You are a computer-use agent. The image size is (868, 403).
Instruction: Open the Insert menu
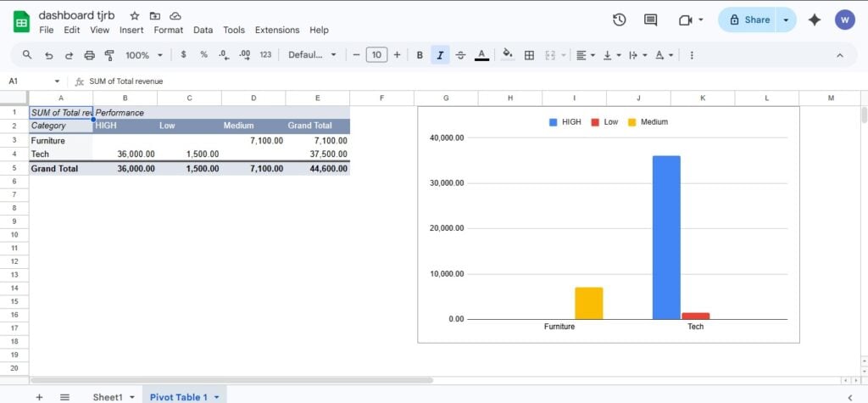[131, 30]
